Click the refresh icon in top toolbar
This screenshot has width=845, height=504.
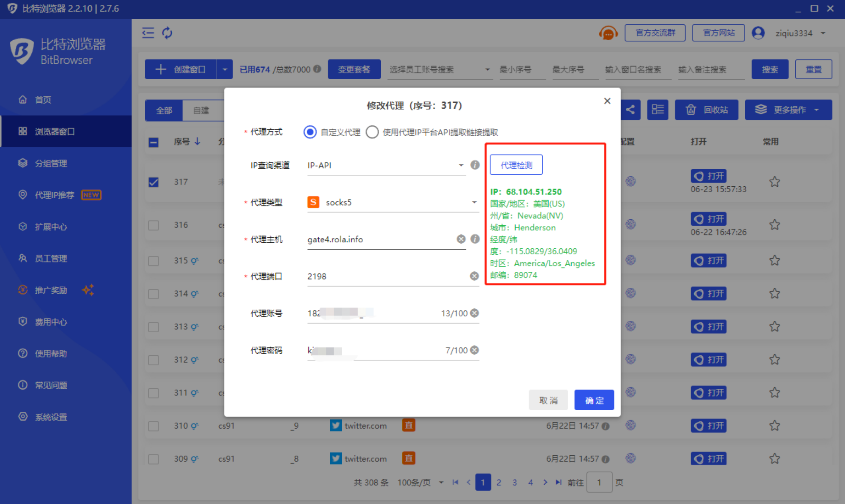(167, 33)
